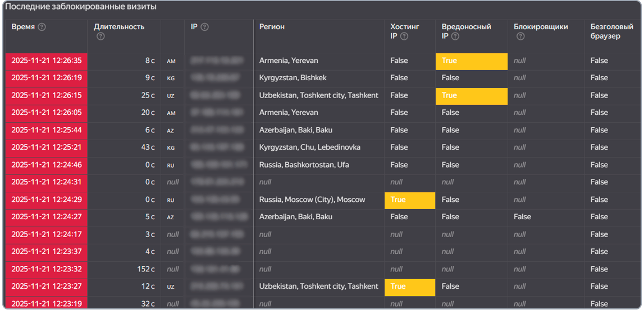Click the RU country badge in 12:24:46 row
Screen dimensions: 644x319
pos(171,165)
